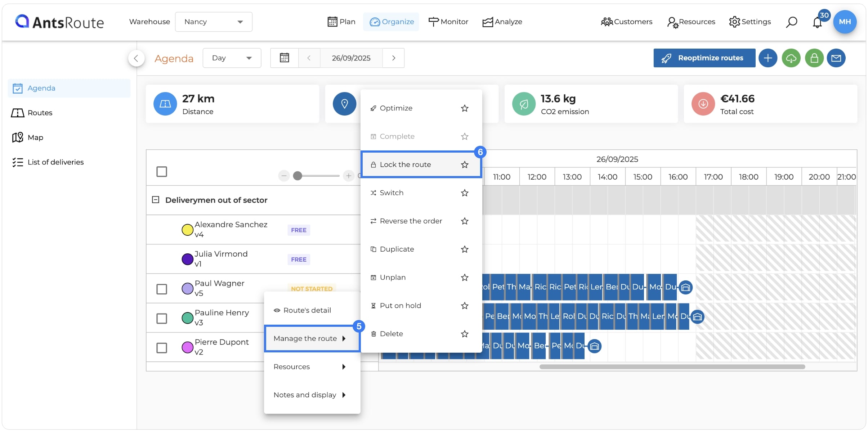Screen dimensions: 868x433
Task: Go to previous day arrow
Action: click(x=309, y=58)
